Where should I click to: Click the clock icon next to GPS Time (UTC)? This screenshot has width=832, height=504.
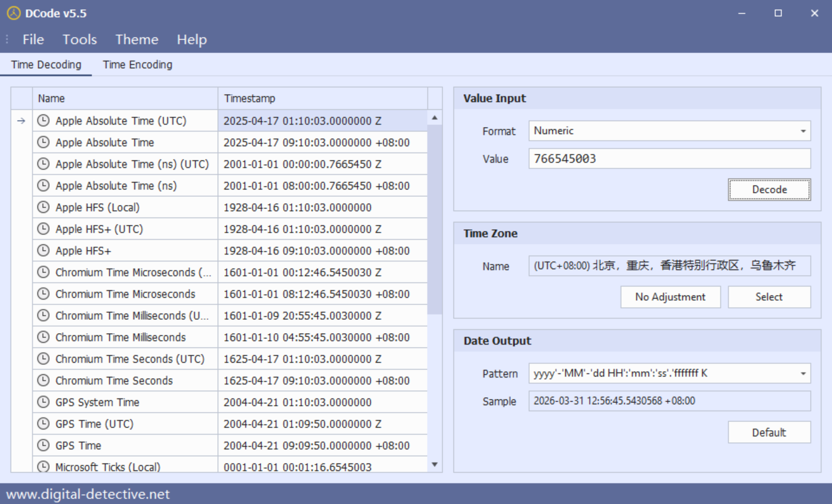point(43,424)
